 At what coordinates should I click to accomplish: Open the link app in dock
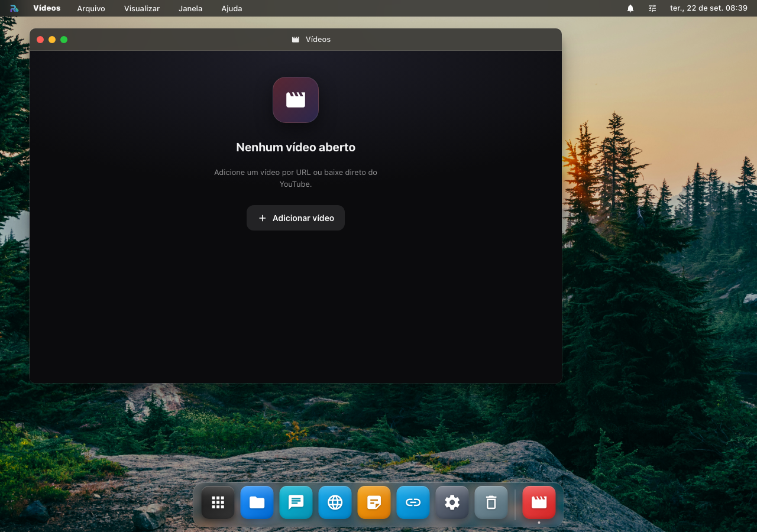pos(413,502)
